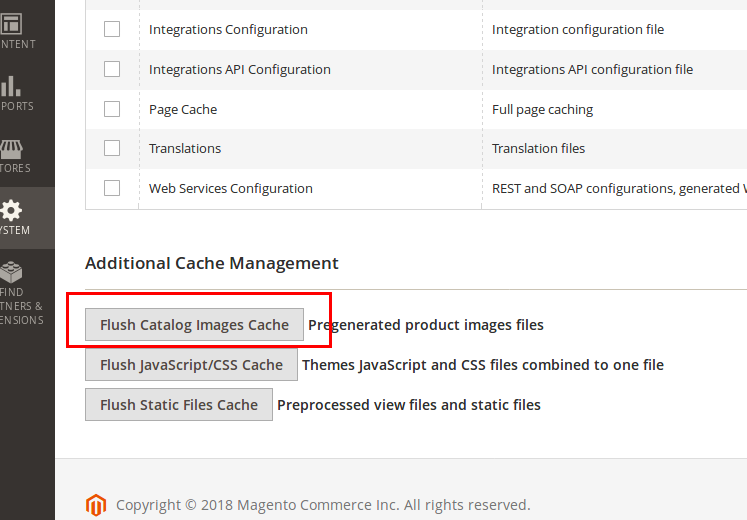Click the Magento logo in the footer
The width and height of the screenshot is (747, 520).
coord(96,504)
